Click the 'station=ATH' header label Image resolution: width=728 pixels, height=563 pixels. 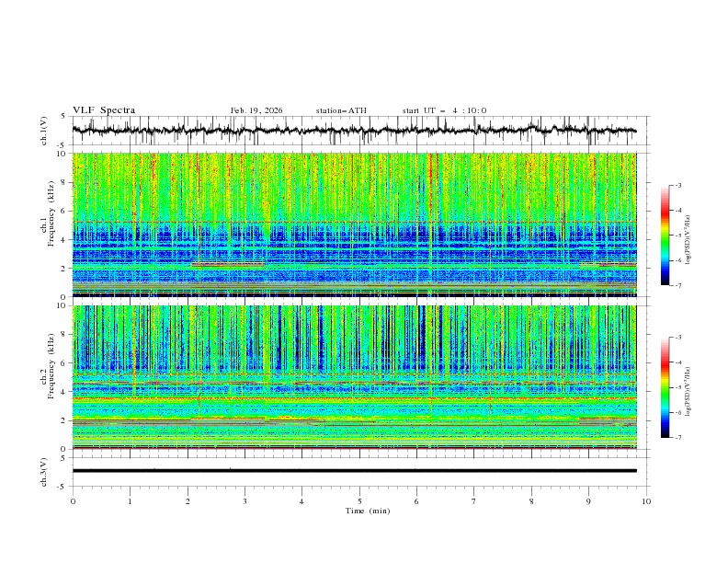tap(341, 110)
